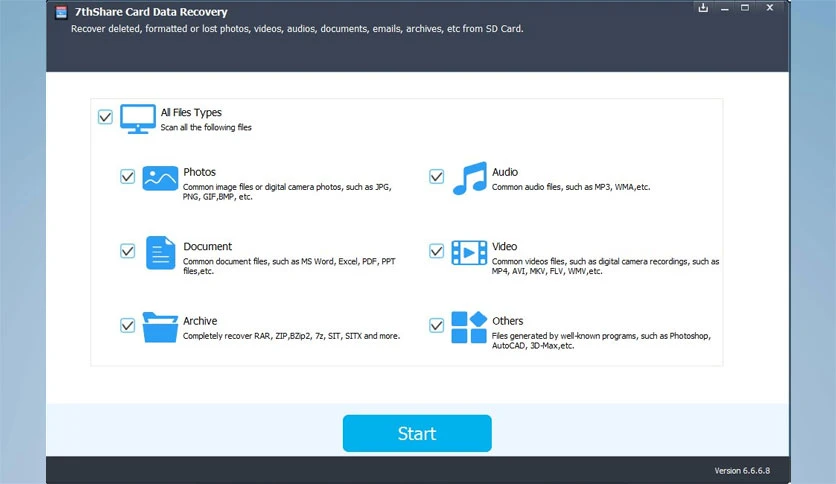836x484 pixels.
Task: Click the '7thShare Card Data Recovery' title text
Action: coord(151,12)
